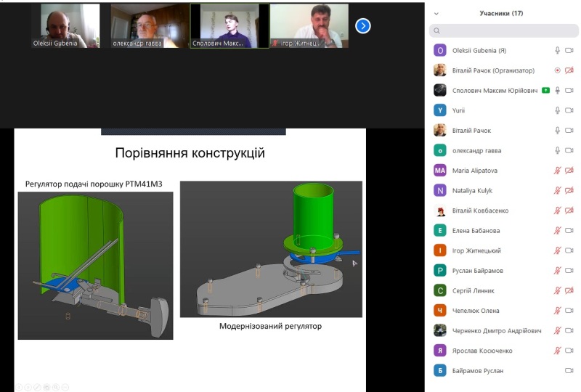Click camera icon in Oleksii Gubenia (Я) row

point(569,50)
